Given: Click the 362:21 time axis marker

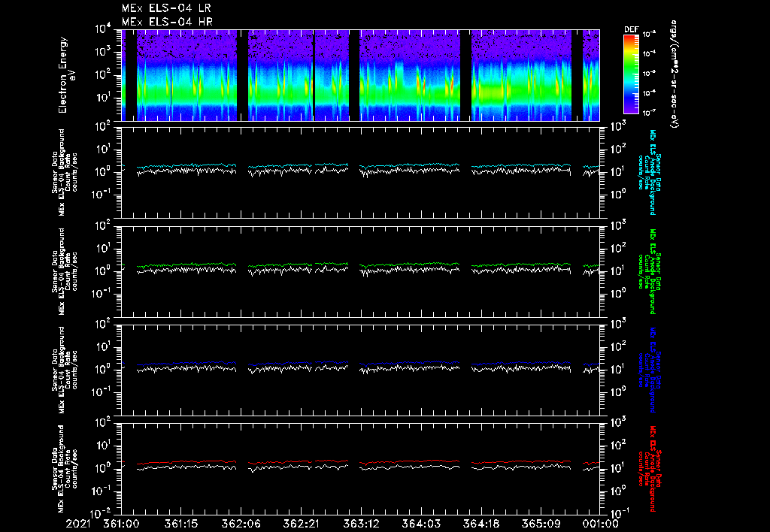Looking at the screenshot, I should (x=301, y=522).
